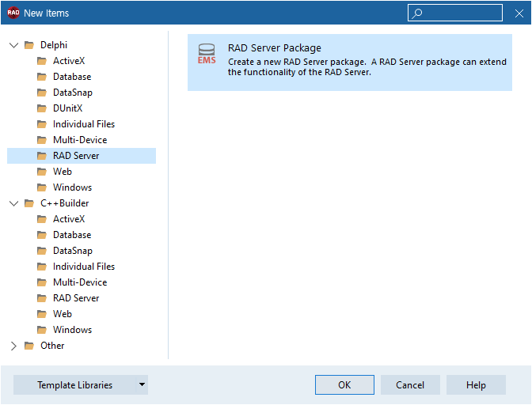Select ActiveX under Delphi
The width and height of the screenshot is (532, 405).
point(69,61)
